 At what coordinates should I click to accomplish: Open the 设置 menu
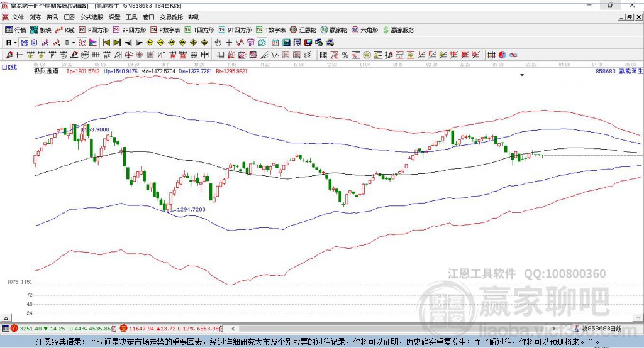pyautogui.click(x=114, y=17)
